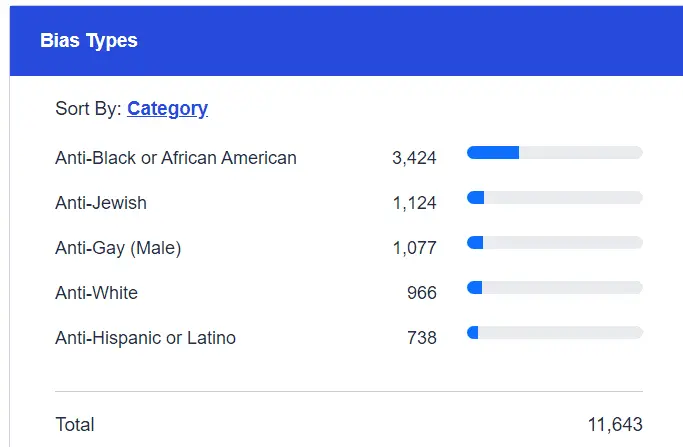The height and width of the screenshot is (447, 683).
Task: Click the 1,077 count value
Action: [x=415, y=248]
